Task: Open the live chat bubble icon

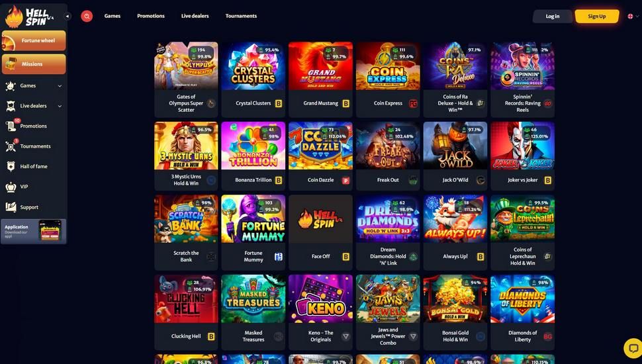Action: click(633, 348)
